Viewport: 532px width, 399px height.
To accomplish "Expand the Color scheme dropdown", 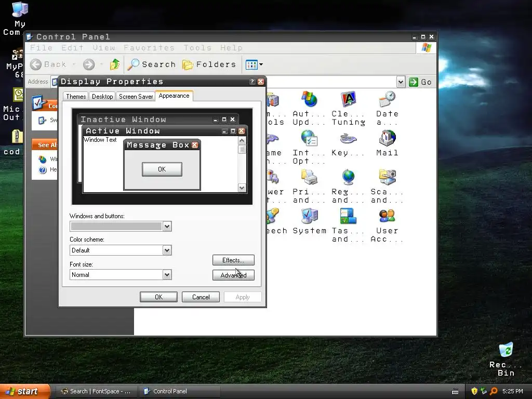I will (167, 250).
